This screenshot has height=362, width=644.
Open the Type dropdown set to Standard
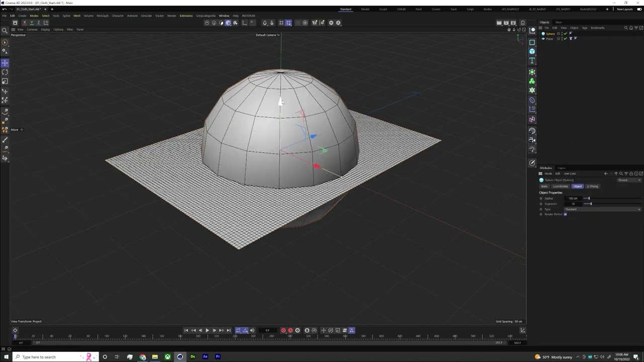pyautogui.click(x=603, y=209)
